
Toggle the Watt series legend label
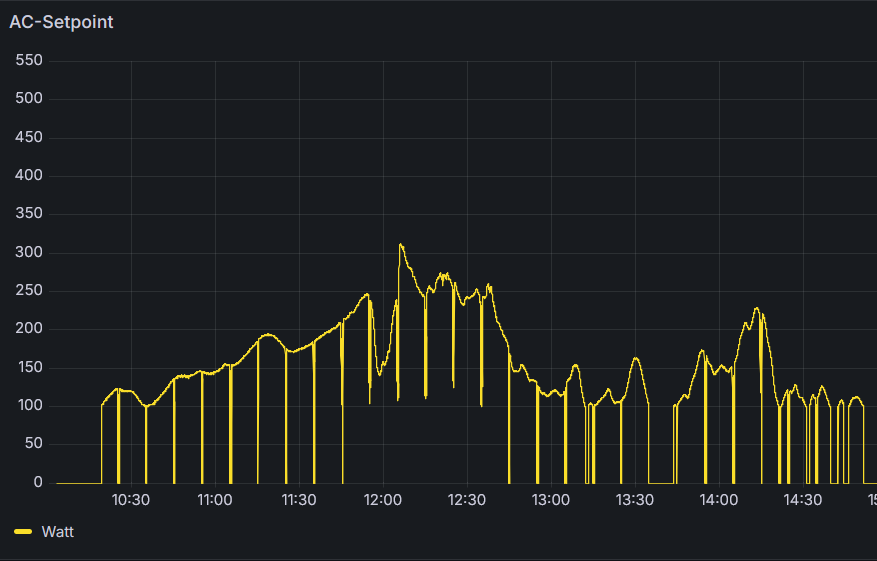pyautogui.click(x=57, y=532)
